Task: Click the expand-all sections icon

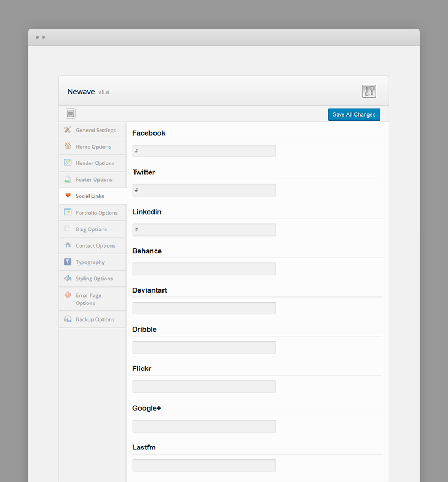Action: (x=71, y=113)
